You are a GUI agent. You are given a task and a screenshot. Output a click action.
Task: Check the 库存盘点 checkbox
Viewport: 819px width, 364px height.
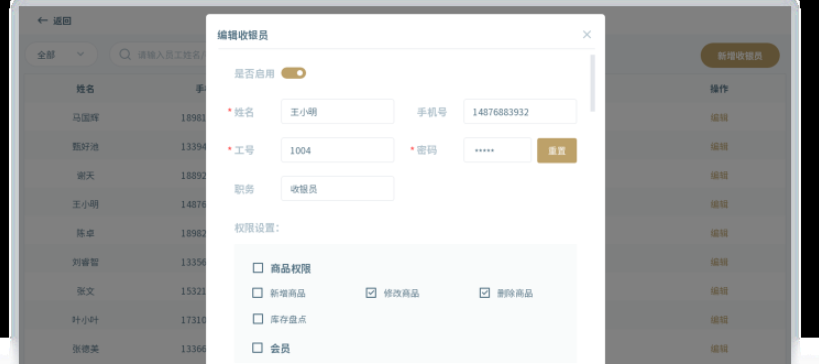pyautogui.click(x=258, y=319)
